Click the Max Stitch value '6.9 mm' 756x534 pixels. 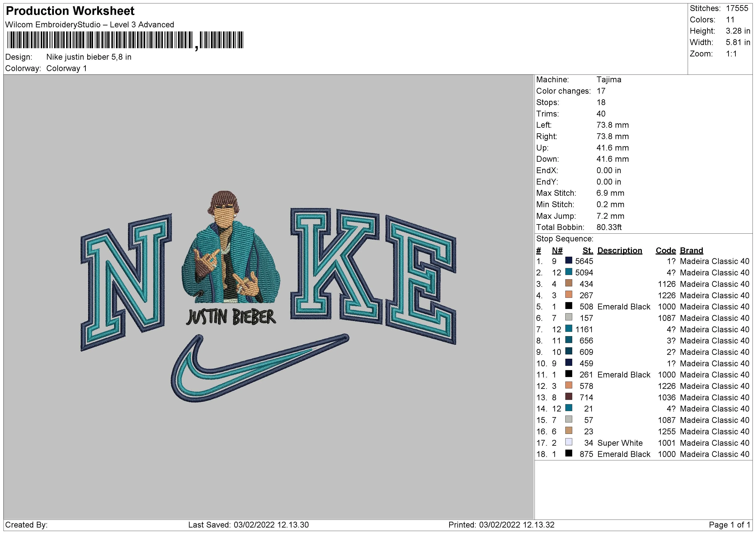(x=610, y=193)
